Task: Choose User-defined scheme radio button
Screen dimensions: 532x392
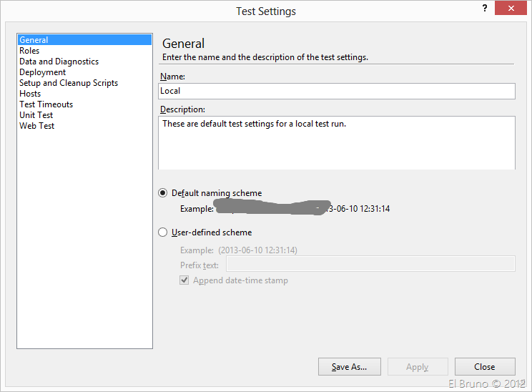Action: point(163,232)
